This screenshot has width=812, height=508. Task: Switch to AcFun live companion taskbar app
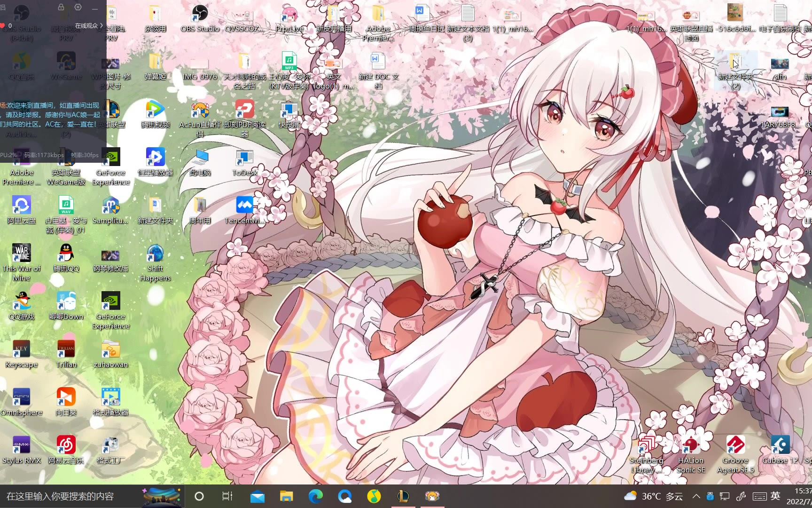[432, 496]
